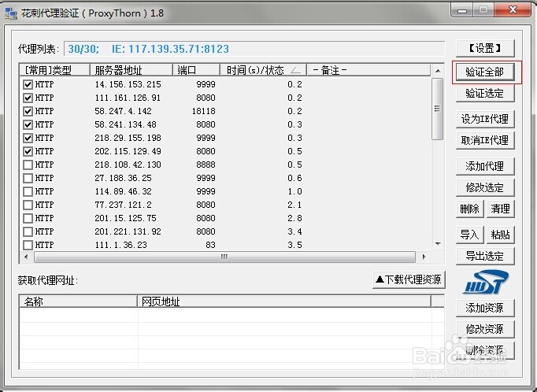Uncheck the proxy 14.156.153.215 checkbox

click(28, 84)
